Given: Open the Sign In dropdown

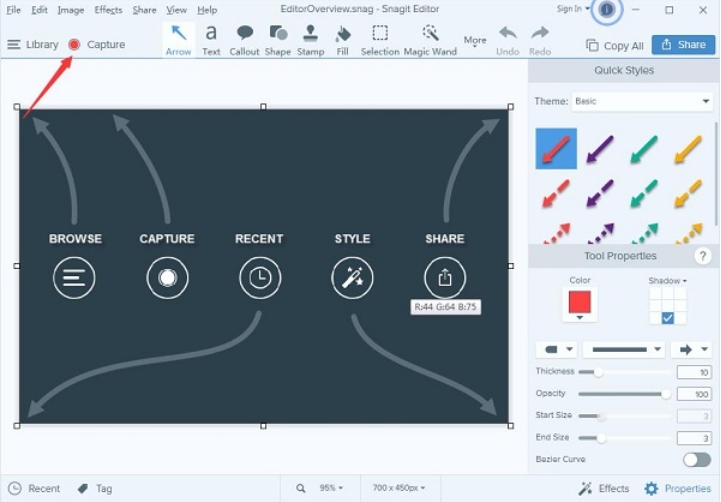Looking at the screenshot, I should tap(573, 9).
